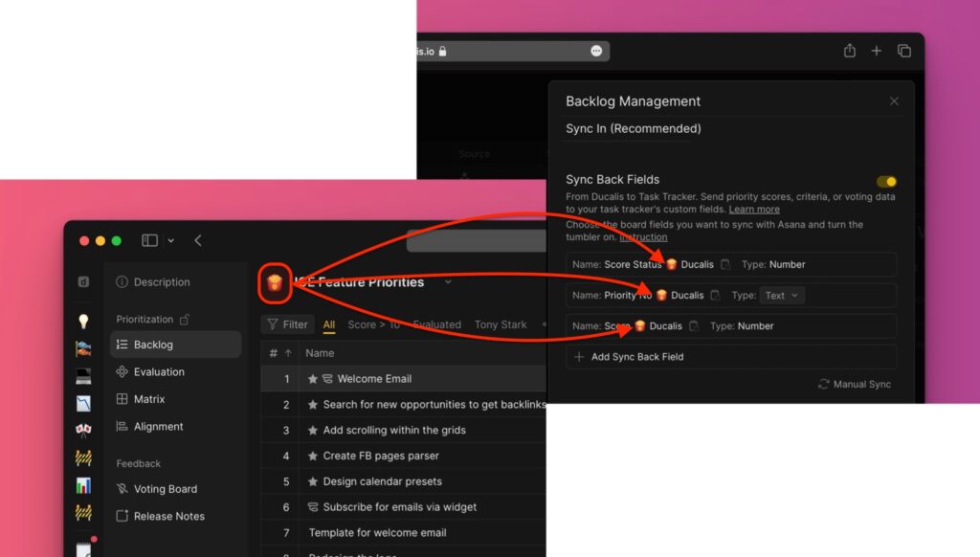The height and width of the screenshot is (557, 980).
Task: Click Add Sync Back Field
Action: (731, 357)
